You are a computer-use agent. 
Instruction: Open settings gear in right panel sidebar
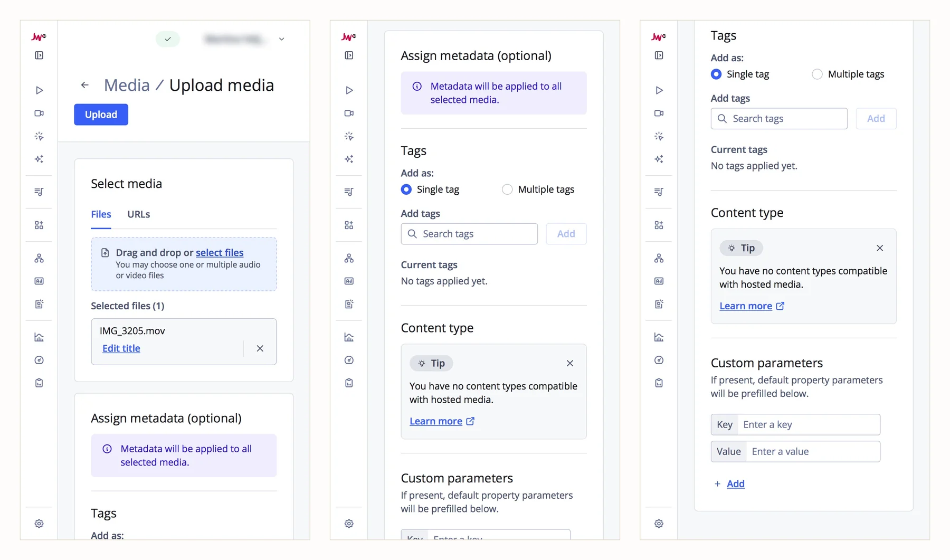point(659,524)
